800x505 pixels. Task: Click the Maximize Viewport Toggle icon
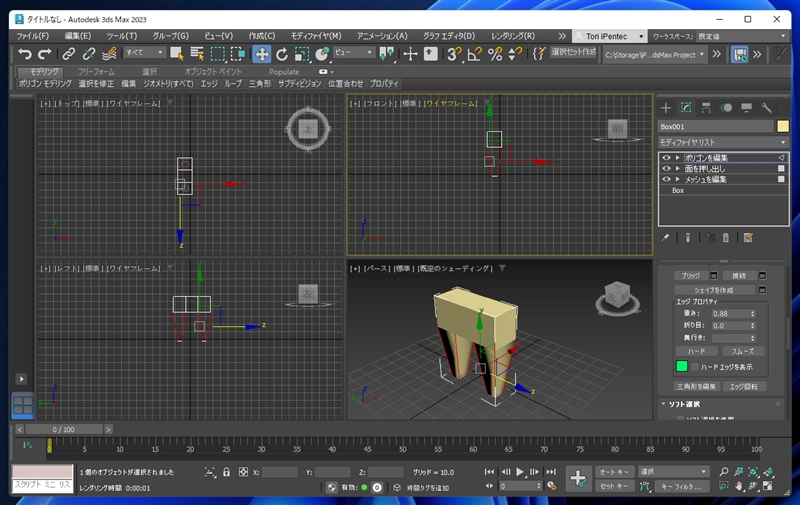tap(767, 487)
